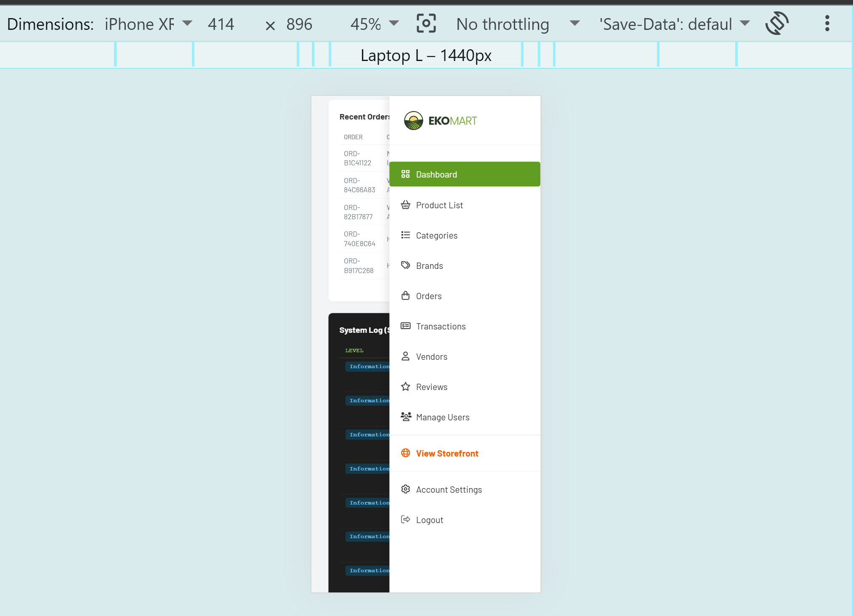Click Account Settings label in sidebar
The height and width of the screenshot is (616, 853).
click(x=449, y=489)
